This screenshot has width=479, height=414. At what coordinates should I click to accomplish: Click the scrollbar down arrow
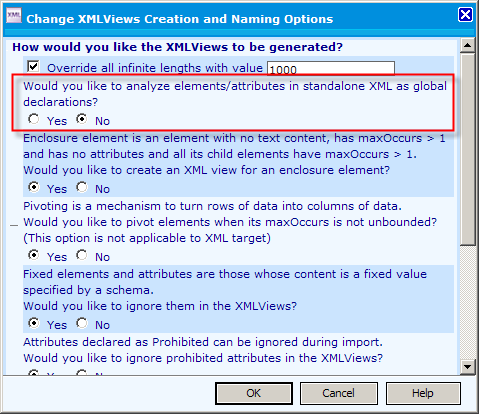[x=468, y=367]
